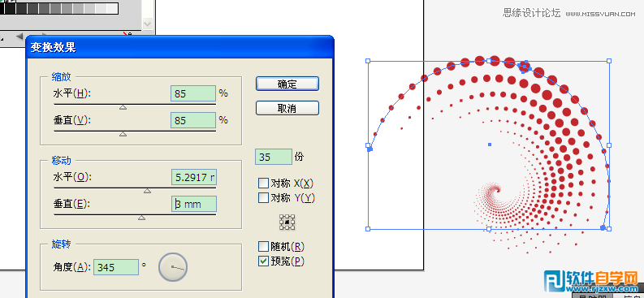644x298 pixels.
Task: Click the top-right bounding box handle
Action: pyautogui.click(x=609, y=61)
